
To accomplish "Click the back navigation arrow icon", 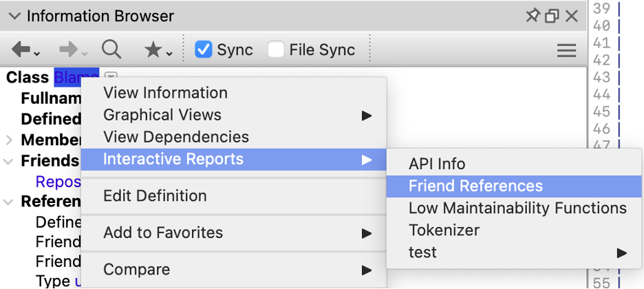I will coord(21,50).
